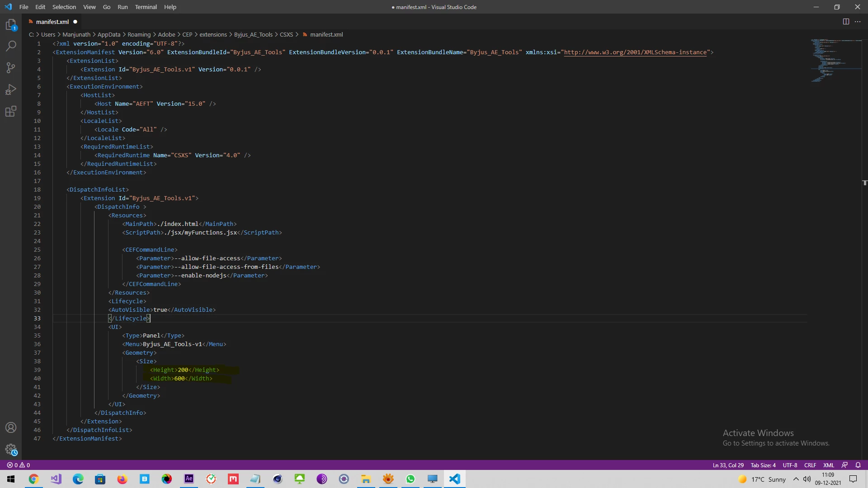
Task: Open the Extensions view icon
Action: 11,111
